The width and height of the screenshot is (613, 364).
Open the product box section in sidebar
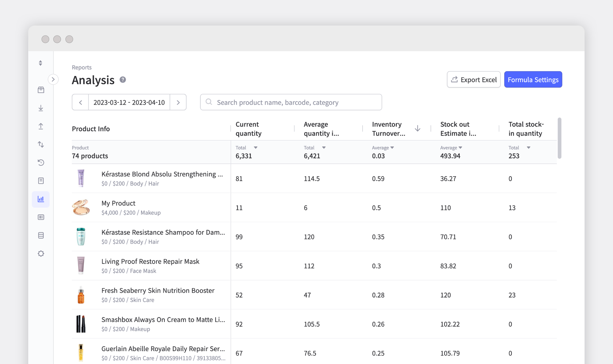(41, 89)
